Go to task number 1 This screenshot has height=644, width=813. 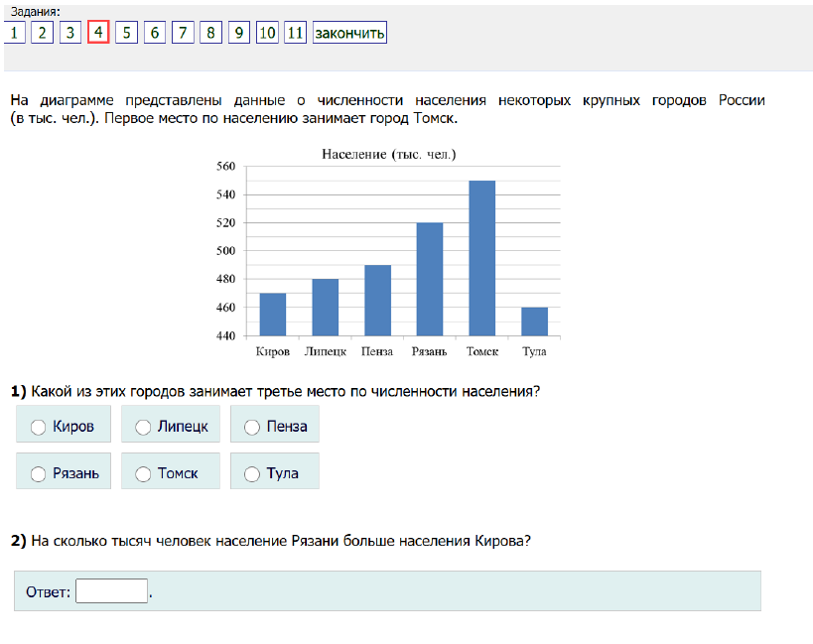pos(14,33)
